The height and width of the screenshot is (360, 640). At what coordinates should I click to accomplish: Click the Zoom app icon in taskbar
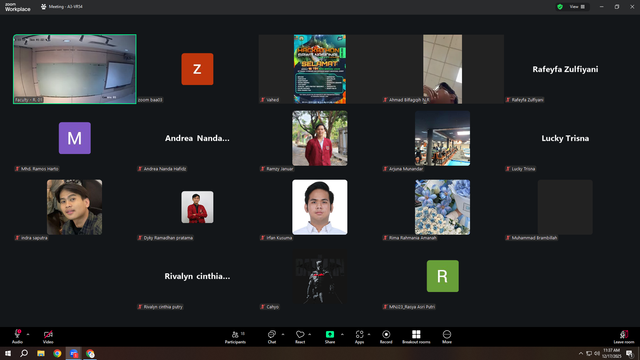(74, 353)
